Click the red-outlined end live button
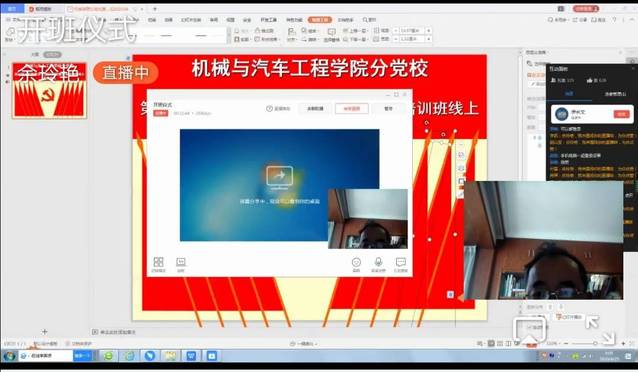The width and height of the screenshot is (638, 372). point(352,109)
